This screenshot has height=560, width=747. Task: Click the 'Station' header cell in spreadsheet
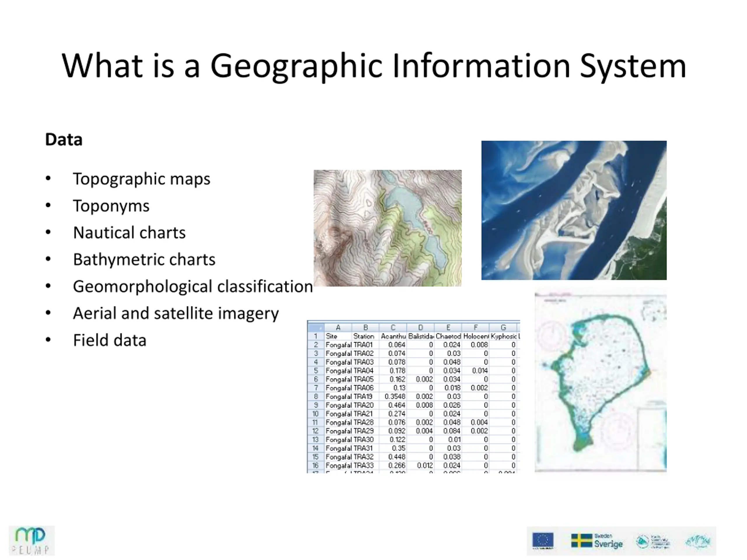point(365,336)
